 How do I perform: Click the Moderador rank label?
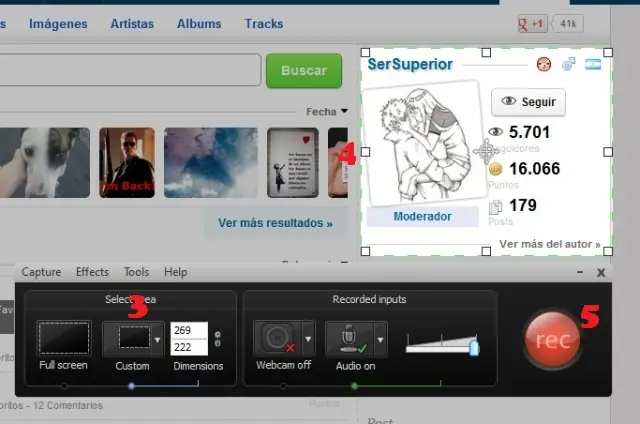(422, 216)
